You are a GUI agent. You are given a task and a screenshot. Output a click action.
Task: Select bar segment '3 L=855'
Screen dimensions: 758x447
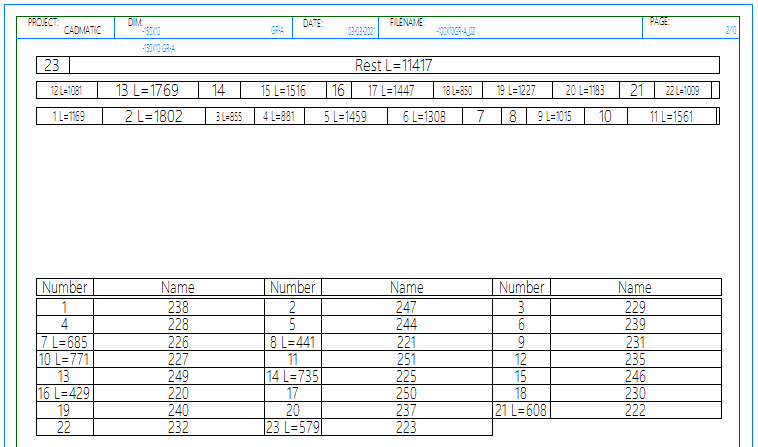[x=230, y=116]
